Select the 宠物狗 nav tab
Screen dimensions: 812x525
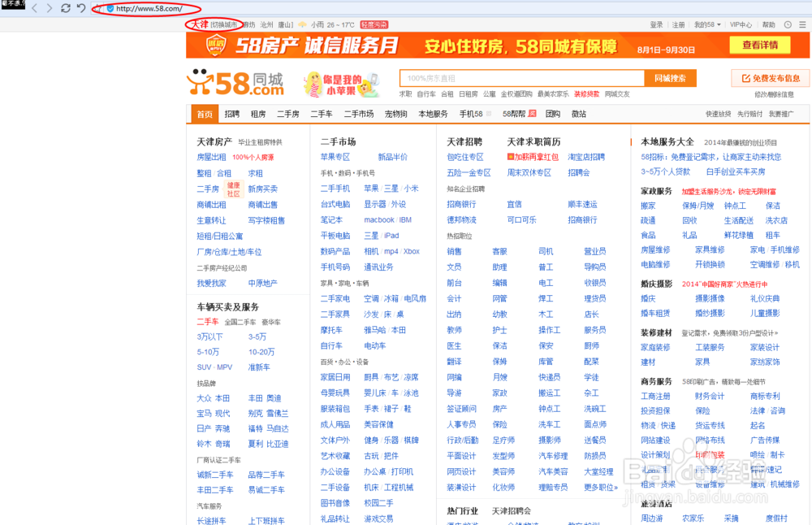click(x=395, y=114)
